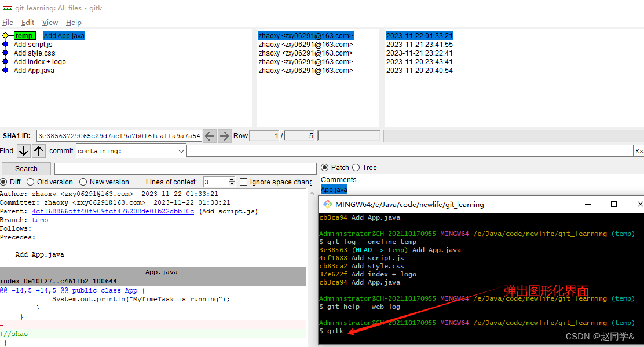Select the 'Add index + logo' commit row
Screen dimensions: 644x347
point(40,61)
